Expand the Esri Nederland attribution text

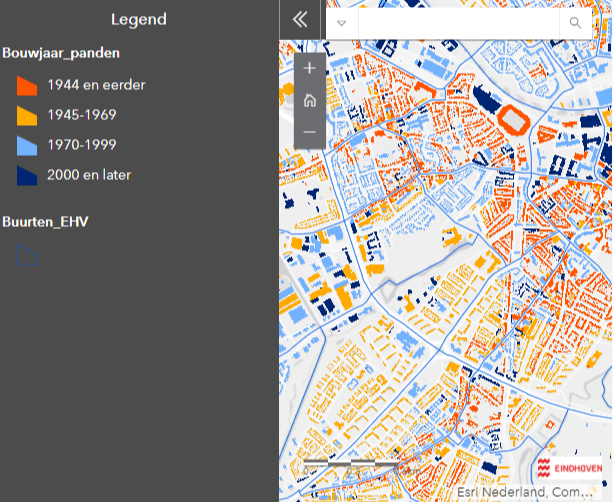point(531,493)
